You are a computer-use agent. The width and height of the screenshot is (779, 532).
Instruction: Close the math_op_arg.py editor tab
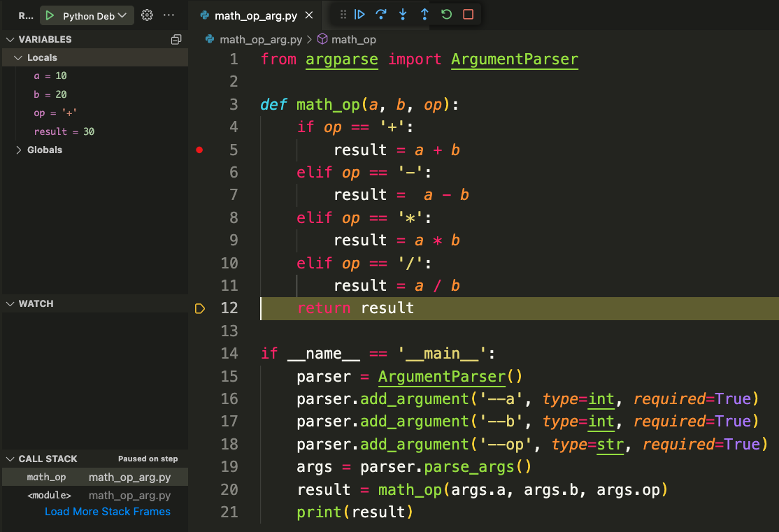[x=309, y=15]
